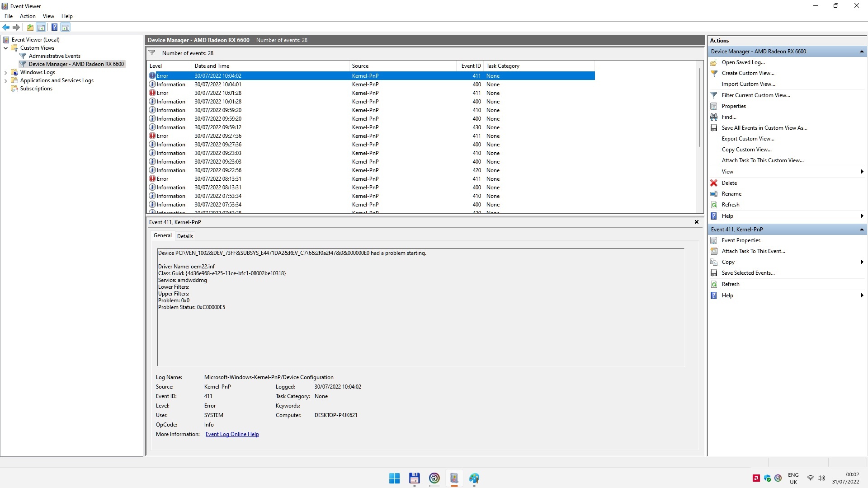Image resolution: width=868 pixels, height=488 pixels.
Task: Select the Error event at 08:13:31
Action: [x=371, y=179]
